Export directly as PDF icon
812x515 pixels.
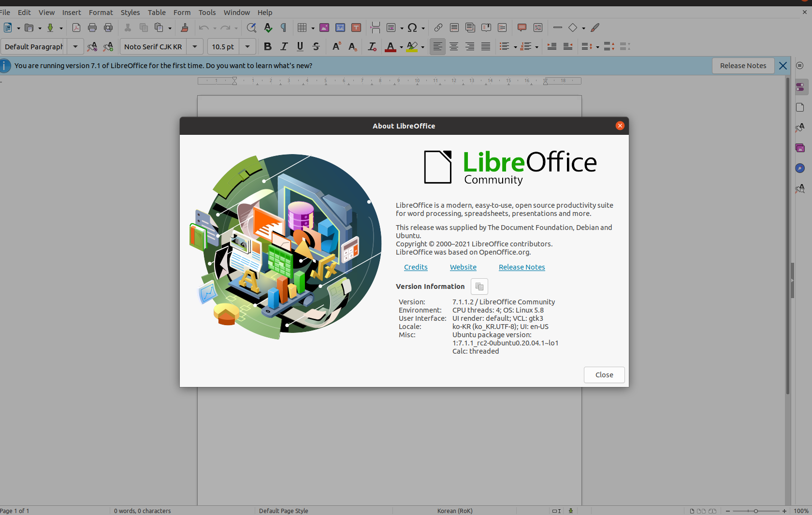point(76,28)
